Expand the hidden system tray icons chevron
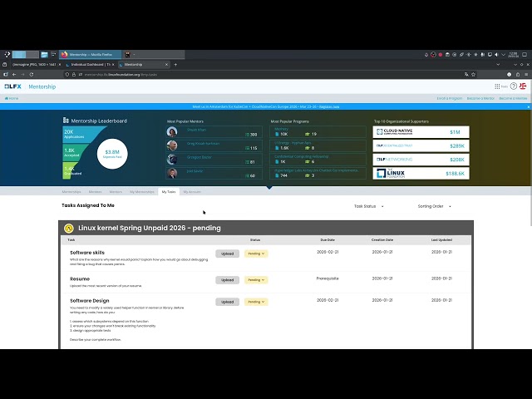Image resolution: width=532 pixels, height=399 pixels. [503, 55]
